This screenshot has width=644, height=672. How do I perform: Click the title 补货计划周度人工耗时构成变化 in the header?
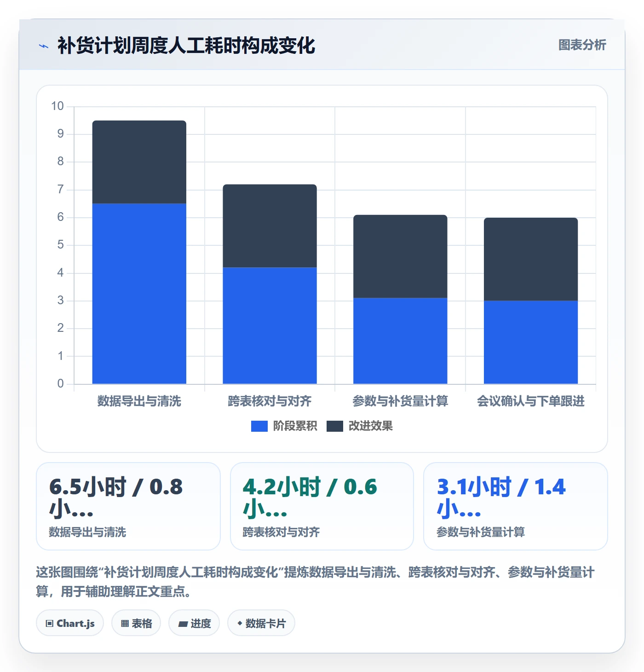186,46
